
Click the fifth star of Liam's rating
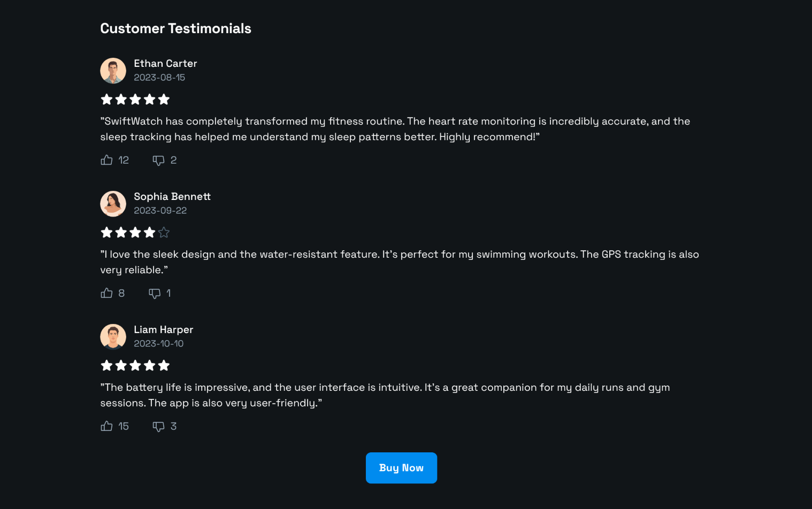164,366
